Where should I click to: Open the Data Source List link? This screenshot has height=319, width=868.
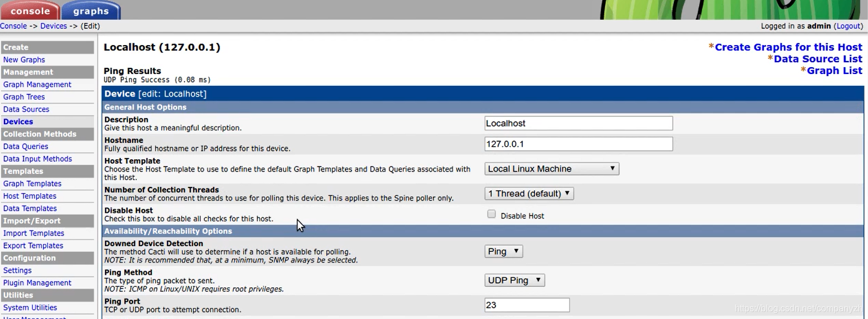point(818,59)
